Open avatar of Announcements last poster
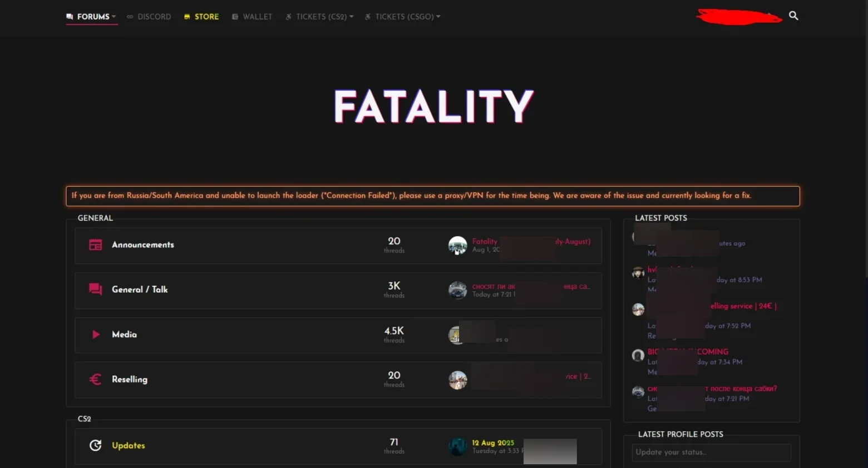This screenshot has width=868, height=468. tap(457, 245)
